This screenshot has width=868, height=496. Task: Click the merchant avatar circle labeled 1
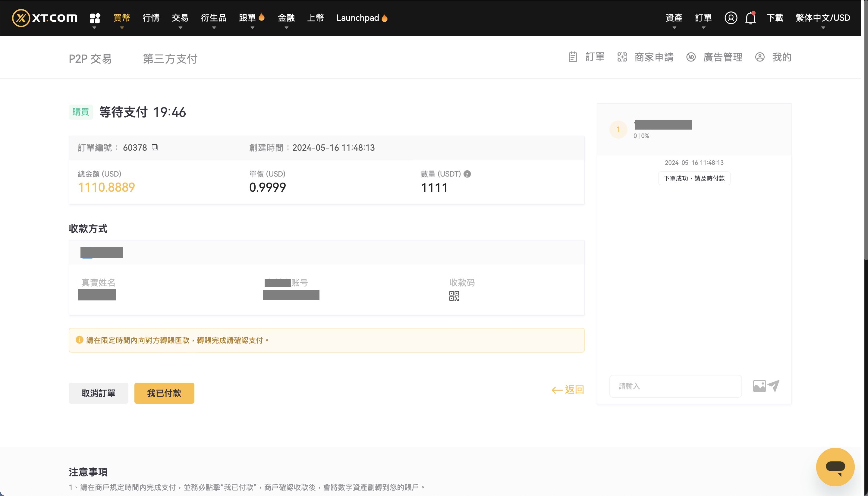point(618,130)
